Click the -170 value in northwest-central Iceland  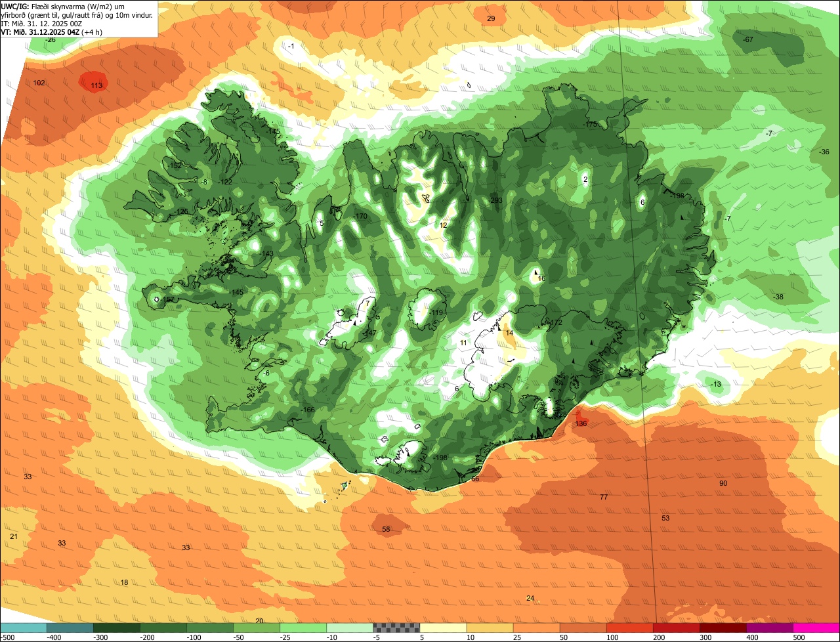[x=361, y=216]
